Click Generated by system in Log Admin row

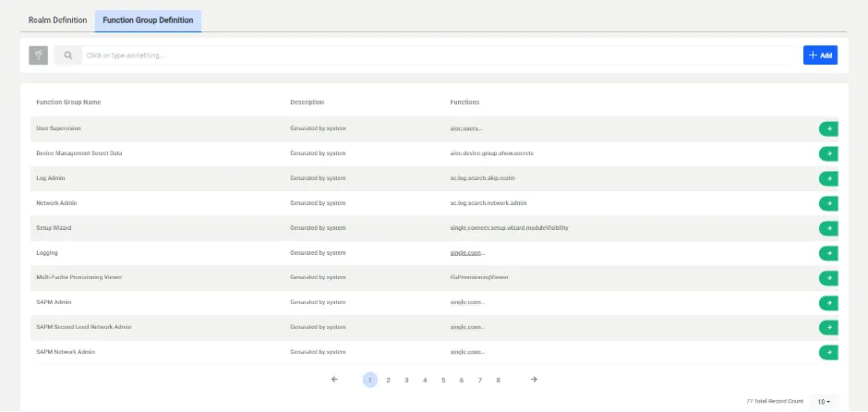pyautogui.click(x=318, y=178)
